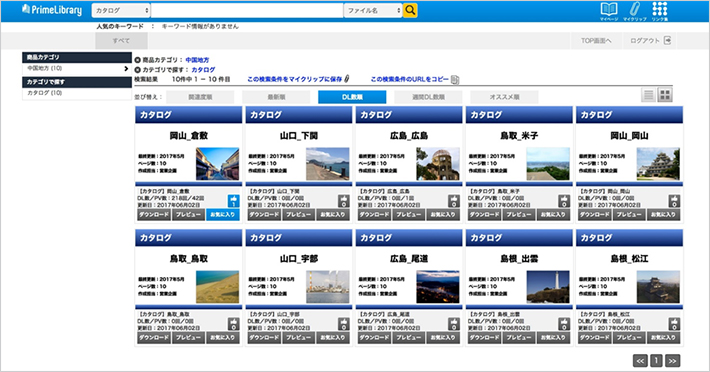Image resolution: width=710 pixels, height=372 pixels.
Task: Save search condition to My Clip link
Action: (x=294, y=79)
